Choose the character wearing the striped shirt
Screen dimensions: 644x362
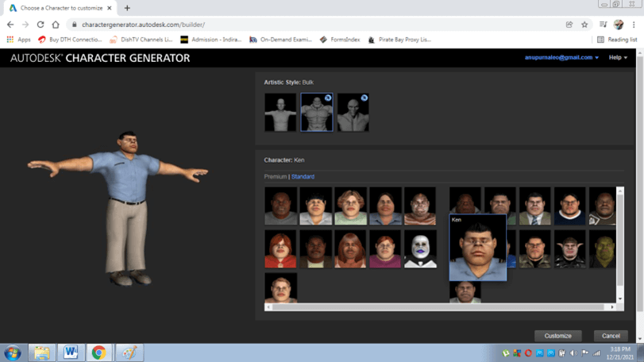[x=420, y=206]
